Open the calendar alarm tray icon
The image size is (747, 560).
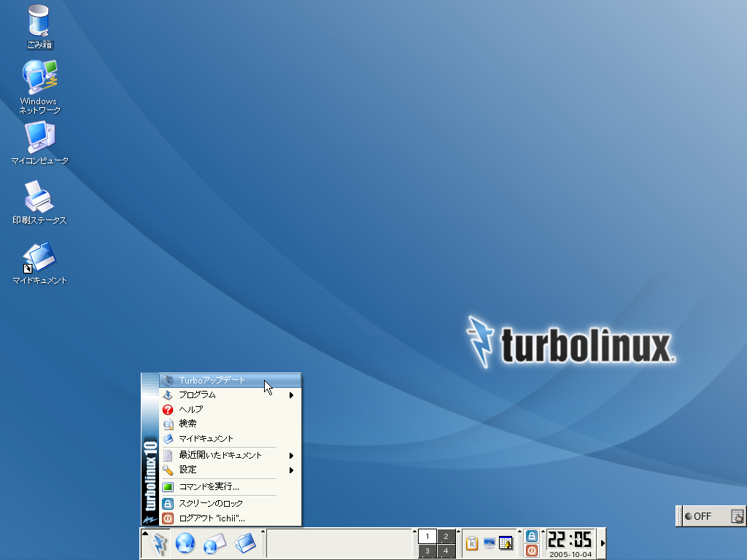[506, 542]
